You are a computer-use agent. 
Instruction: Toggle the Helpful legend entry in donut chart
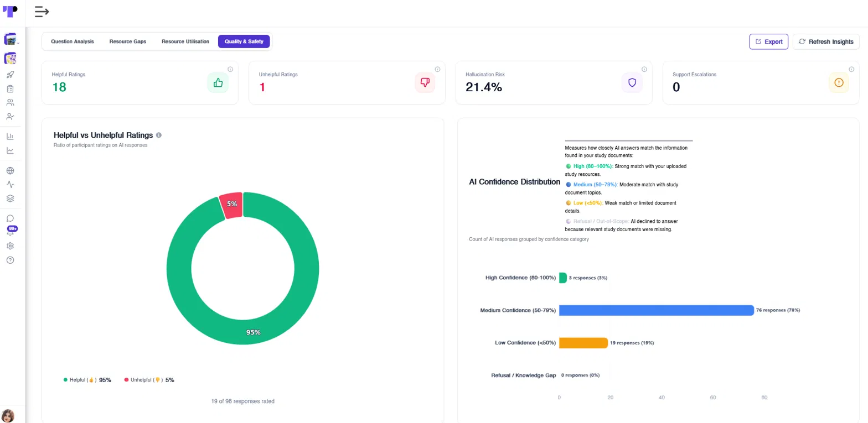(x=87, y=380)
